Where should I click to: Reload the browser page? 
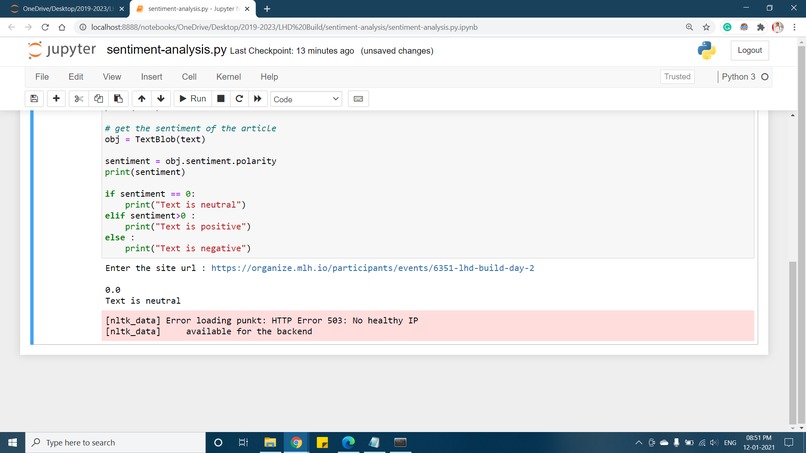[x=45, y=27]
